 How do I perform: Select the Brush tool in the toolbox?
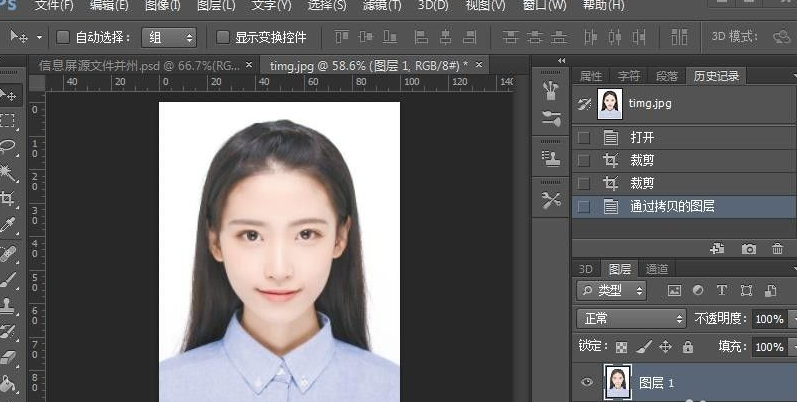7,279
